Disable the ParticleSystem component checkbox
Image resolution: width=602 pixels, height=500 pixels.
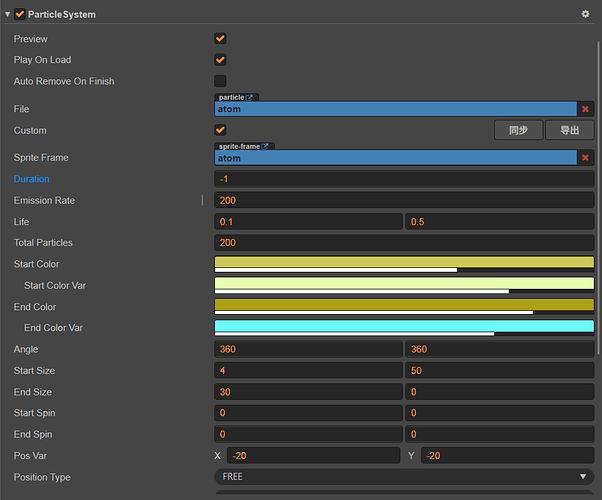(x=20, y=14)
